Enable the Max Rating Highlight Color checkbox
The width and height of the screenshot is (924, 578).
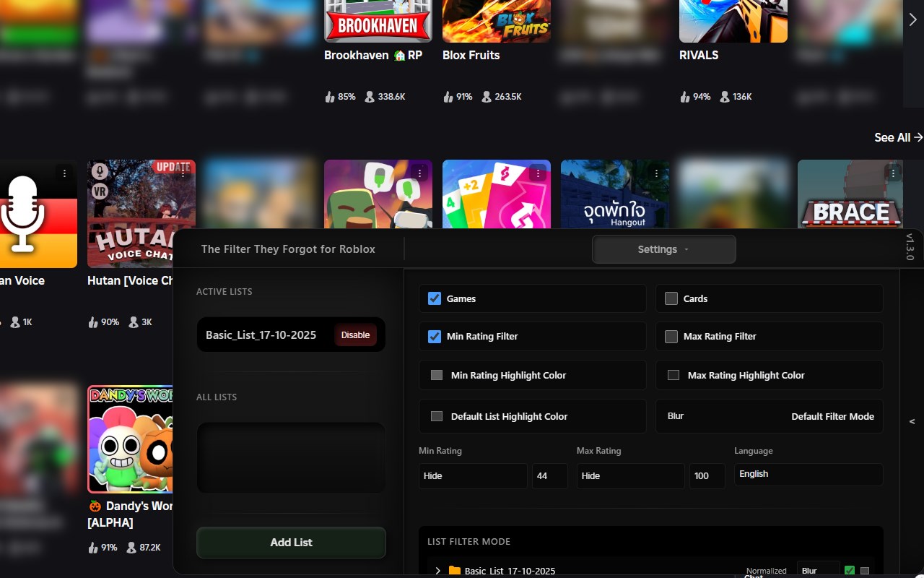click(x=674, y=375)
